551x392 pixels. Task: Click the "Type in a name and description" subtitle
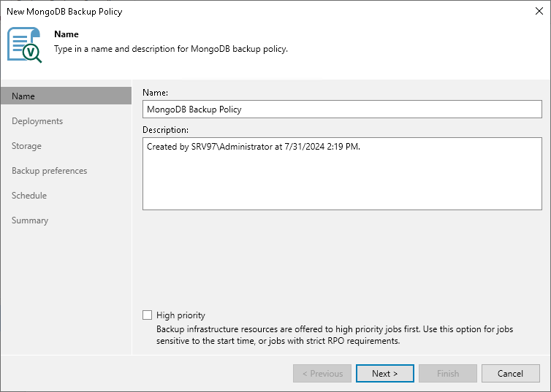(171, 49)
